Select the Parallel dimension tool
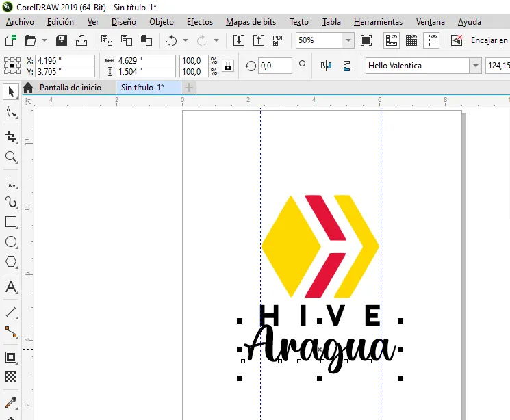The height and width of the screenshot is (420, 510). [12, 313]
